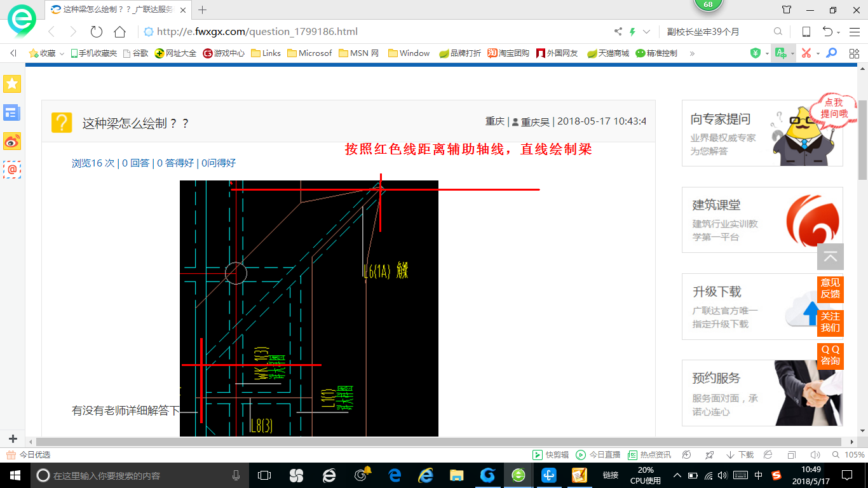Open the Microsof bookmark folder

309,53
